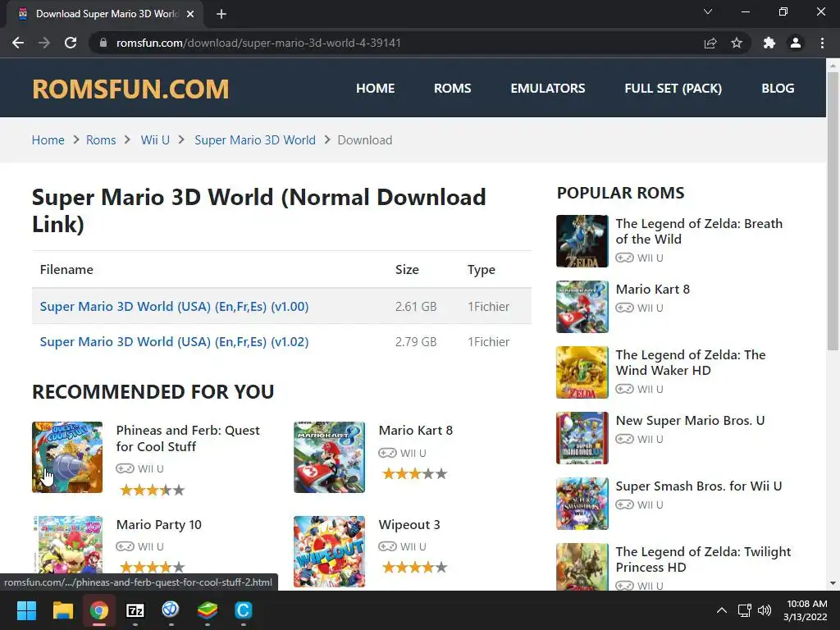
Task: Open the volume control in system tray
Action: [765, 610]
